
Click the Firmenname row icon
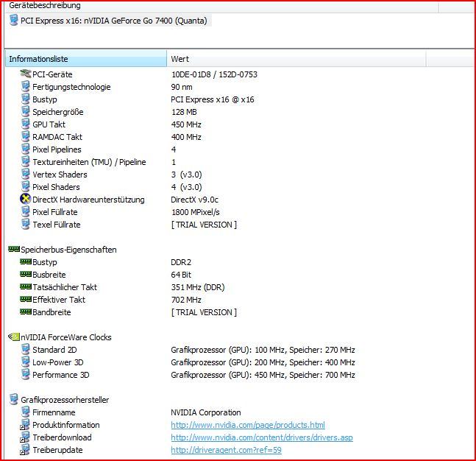(x=26, y=412)
